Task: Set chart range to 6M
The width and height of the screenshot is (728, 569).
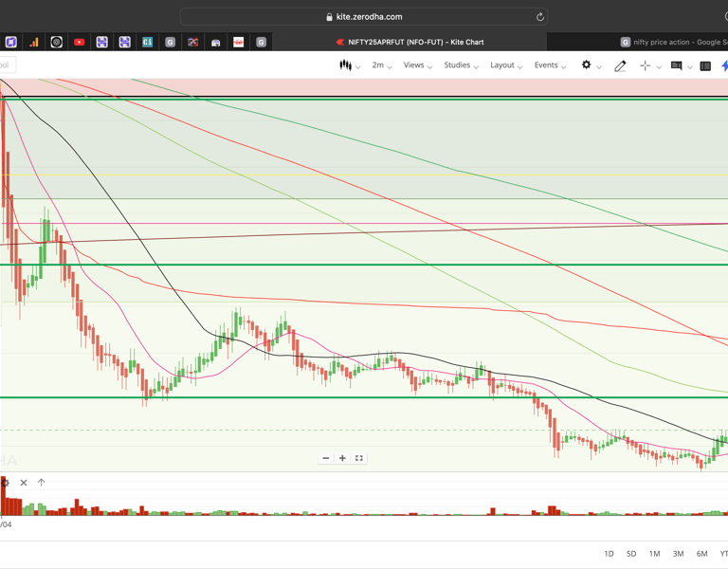Action: (701, 554)
